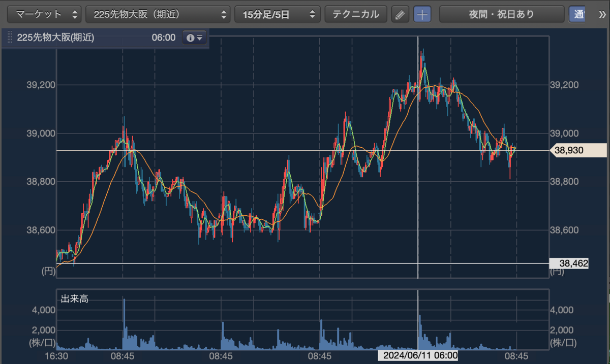Click the 38,462 price line label
The height and width of the screenshot is (364, 610).
pyautogui.click(x=570, y=263)
